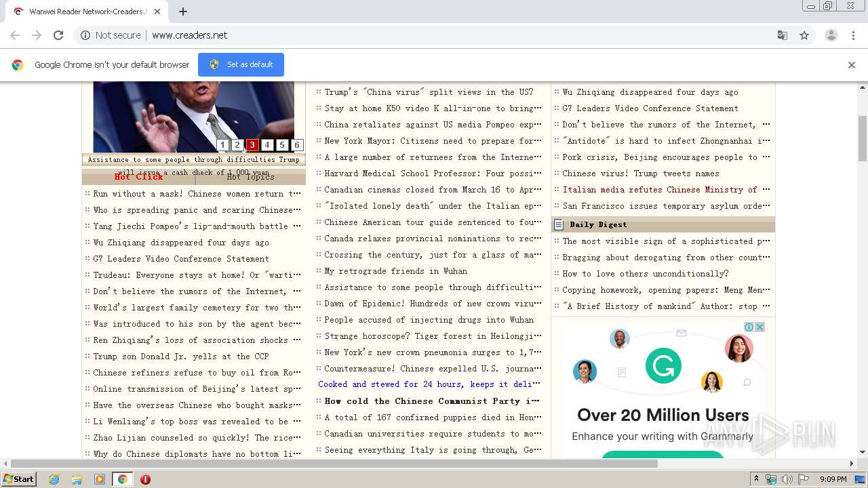Click the Daily Digest section icon
868x488 pixels.
[x=559, y=224]
